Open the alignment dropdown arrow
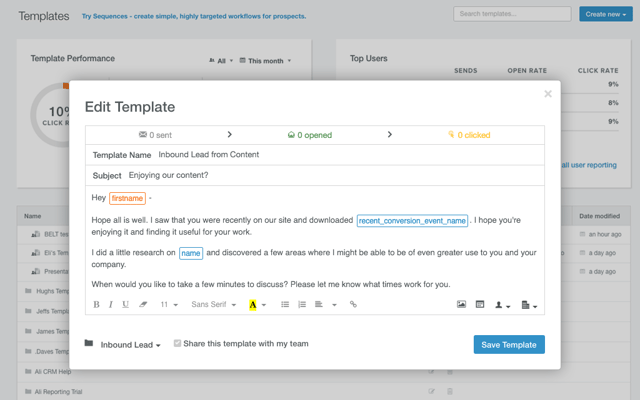 tap(334, 305)
